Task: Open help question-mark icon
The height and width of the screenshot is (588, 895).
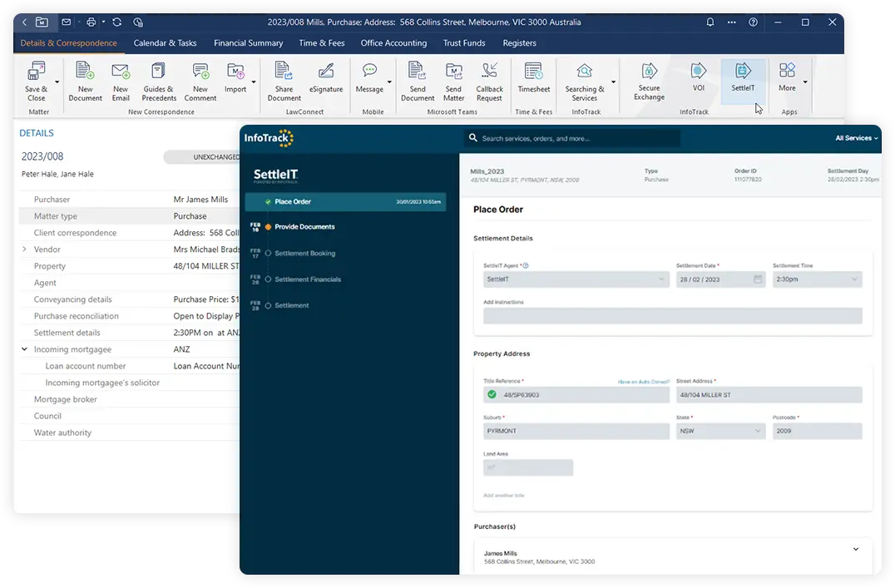Action: click(x=754, y=22)
